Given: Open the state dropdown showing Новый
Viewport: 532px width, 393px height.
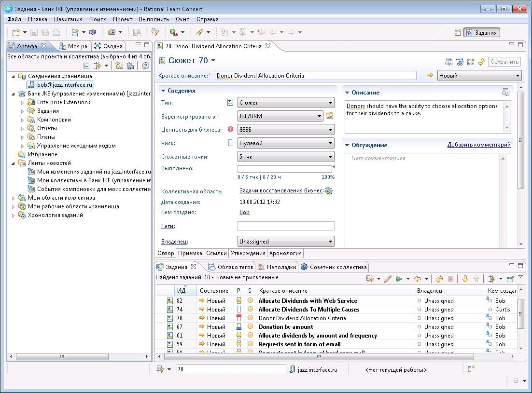Looking at the screenshot, I should pos(479,76).
